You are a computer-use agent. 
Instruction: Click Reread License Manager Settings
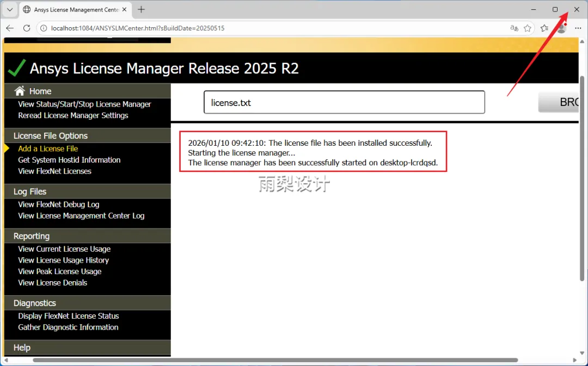73,115
